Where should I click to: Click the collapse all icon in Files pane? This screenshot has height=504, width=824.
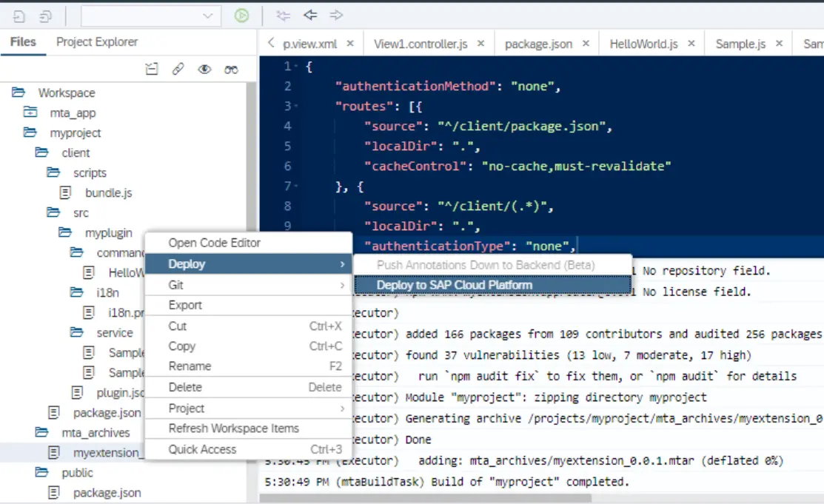coord(151,69)
